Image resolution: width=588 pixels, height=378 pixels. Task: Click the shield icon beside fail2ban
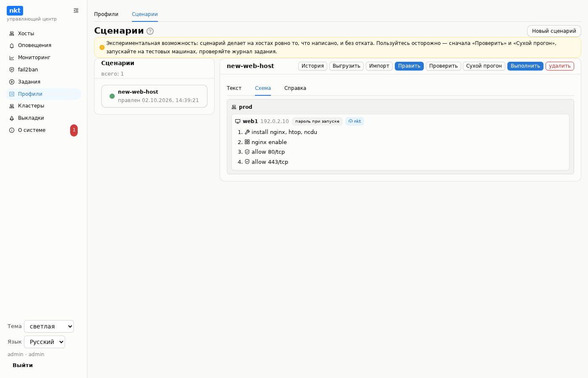tap(12, 70)
